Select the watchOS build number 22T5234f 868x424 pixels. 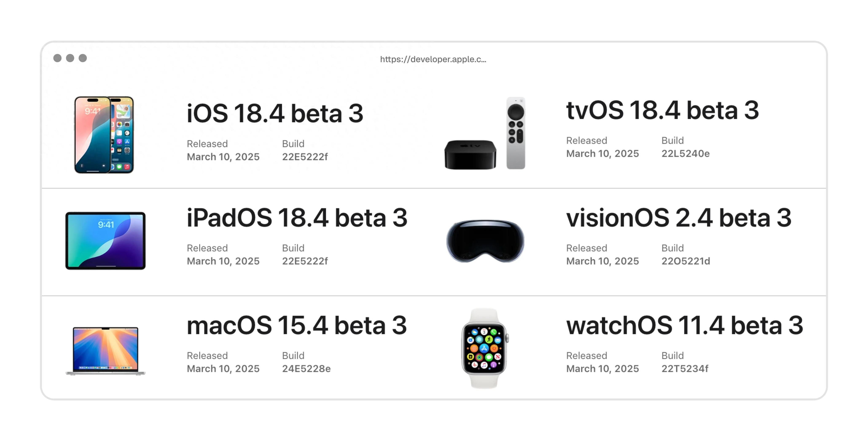pyautogui.click(x=685, y=369)
